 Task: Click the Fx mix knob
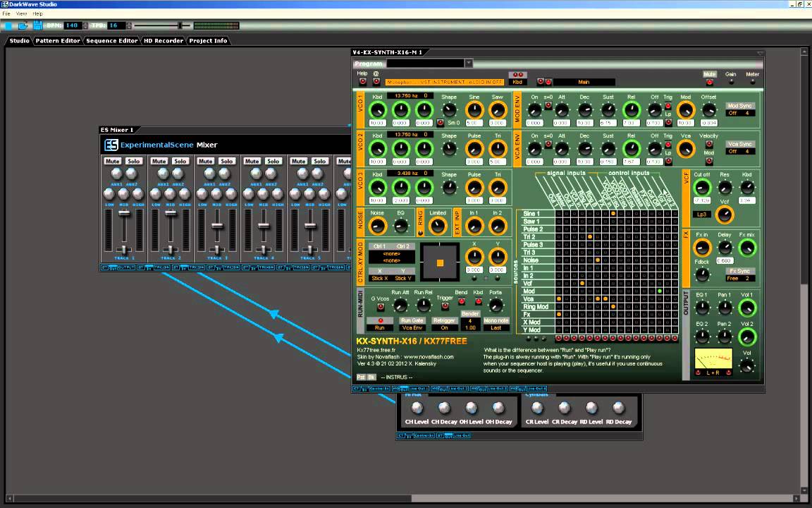746,248
